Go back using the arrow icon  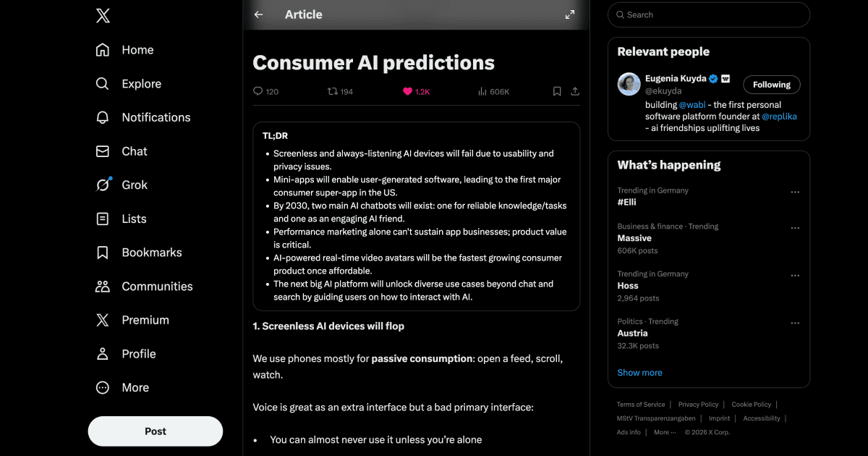tap(259, 14)
